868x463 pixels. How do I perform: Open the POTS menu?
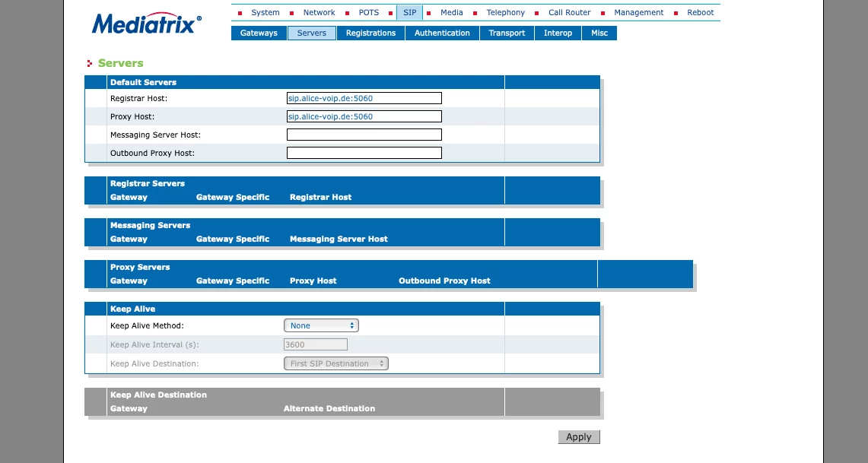pyautogui.click(x=369, y=12)
